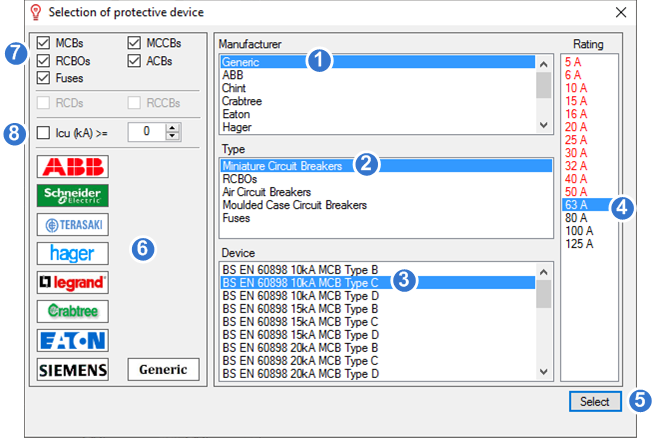
Task: Select BS EN 60898 20kA MCB Type D
Action: [378, 373]
